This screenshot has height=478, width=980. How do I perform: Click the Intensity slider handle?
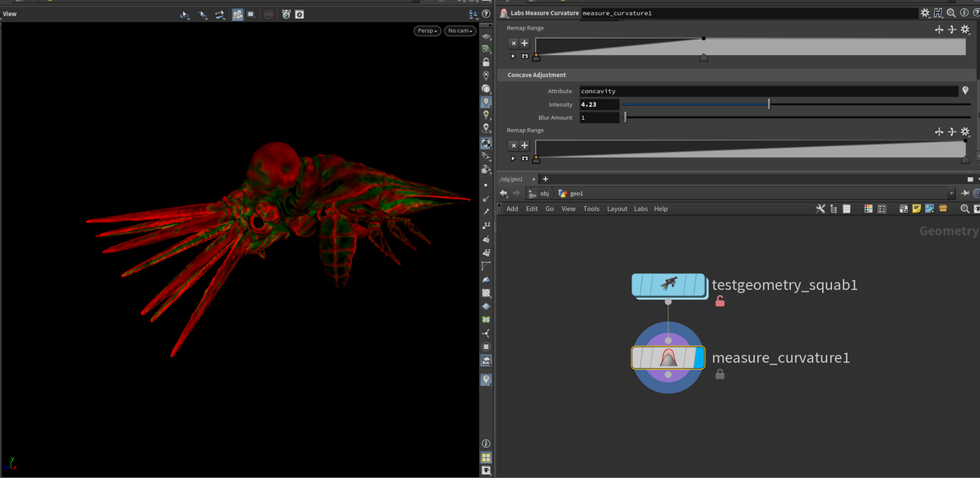[x=770, y=104]
